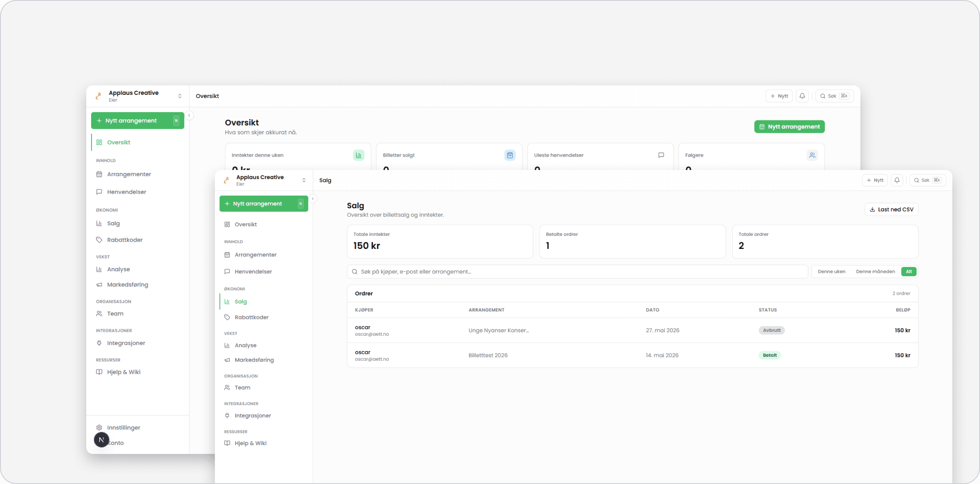Image resolution: width=980 pixels, height=484 pixels.
Task: Click the Totale inntekter 150 kr card
Action: coord(440,242)
